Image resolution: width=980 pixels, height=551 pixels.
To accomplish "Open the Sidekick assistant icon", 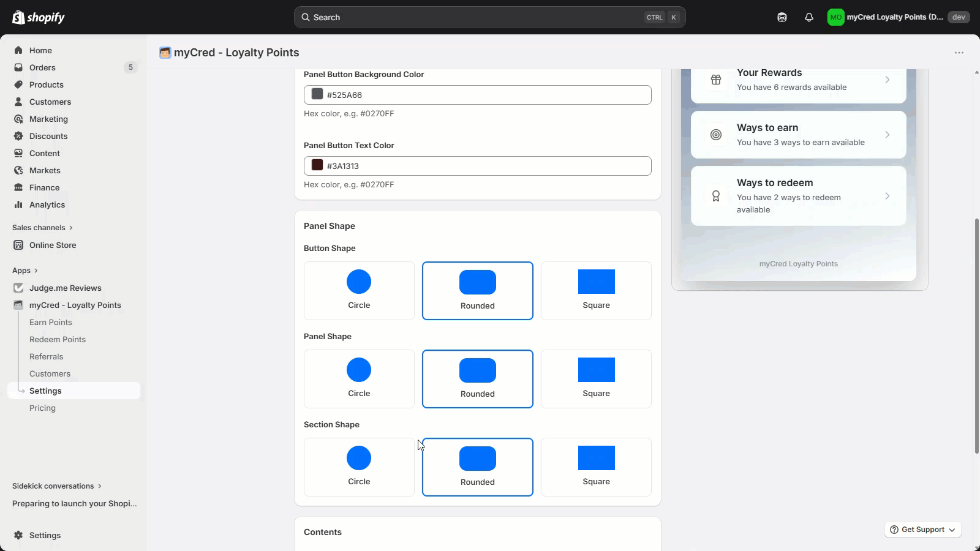I will [x=782, y=17].
